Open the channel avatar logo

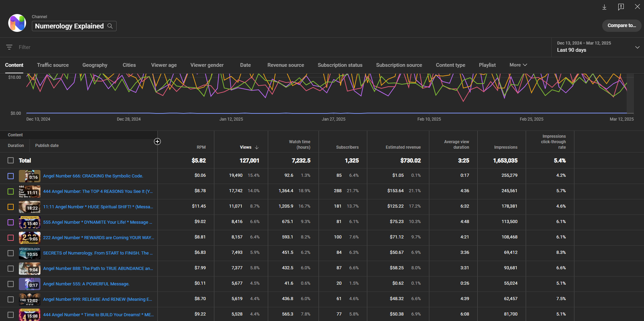click(17, 23)
